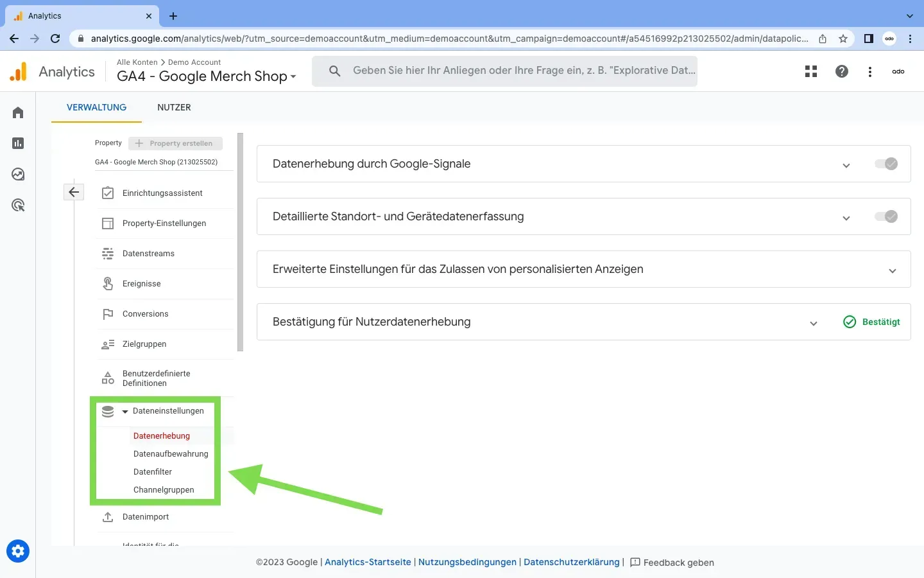Expand Detaillierte Standort- und Gerätedatenerfassung chevron

[846, 218]
